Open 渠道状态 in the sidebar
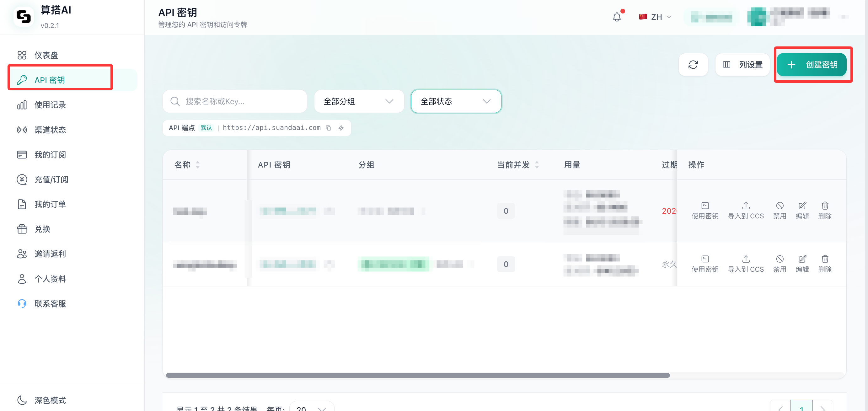Viewport: 868px width, 411px height. (72, 130)
